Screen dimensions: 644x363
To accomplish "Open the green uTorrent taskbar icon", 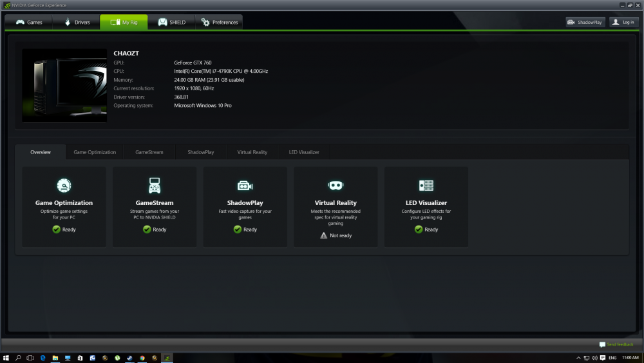I will pyautogui.click(x=117, y=358).
